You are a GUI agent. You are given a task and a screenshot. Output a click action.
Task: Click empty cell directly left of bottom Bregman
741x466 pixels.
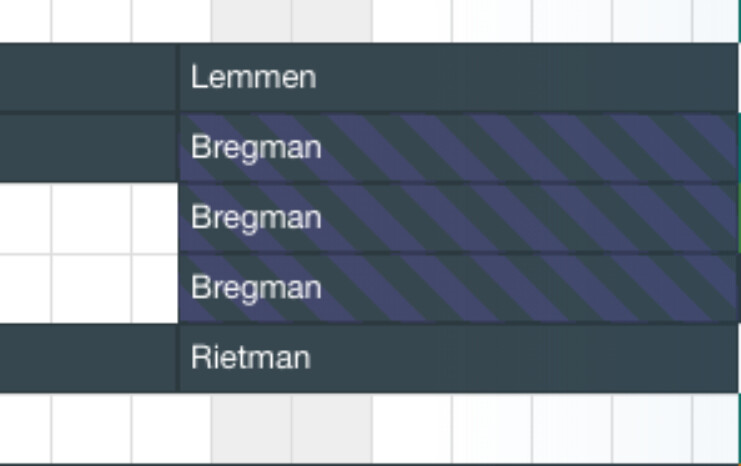[155, 288]
